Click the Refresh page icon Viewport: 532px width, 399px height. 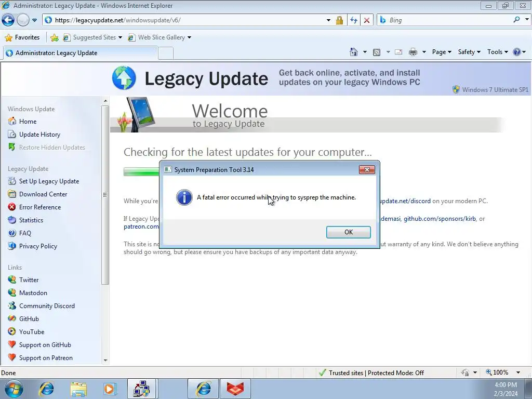pyautogui.click(x=354, y=20)
